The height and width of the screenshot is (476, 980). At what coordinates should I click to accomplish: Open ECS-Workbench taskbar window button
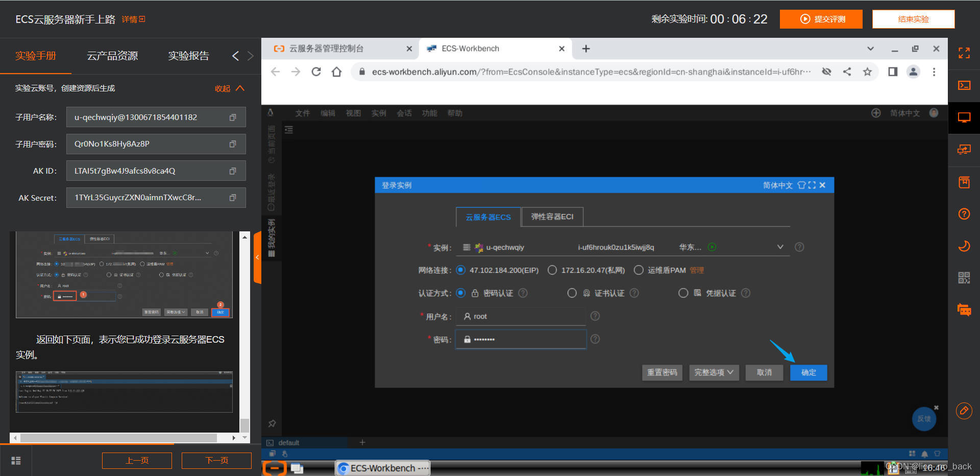click(x=383, y=468)
